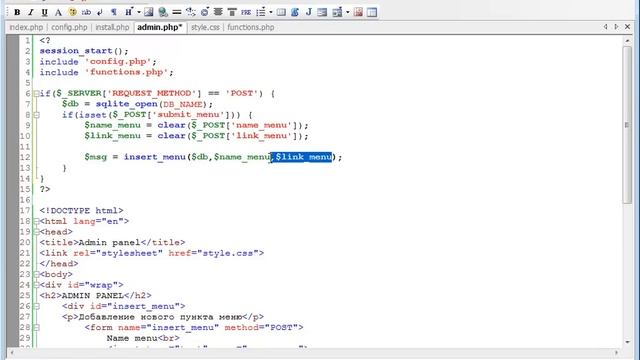Click the Admin panel title text

[109, 242]
